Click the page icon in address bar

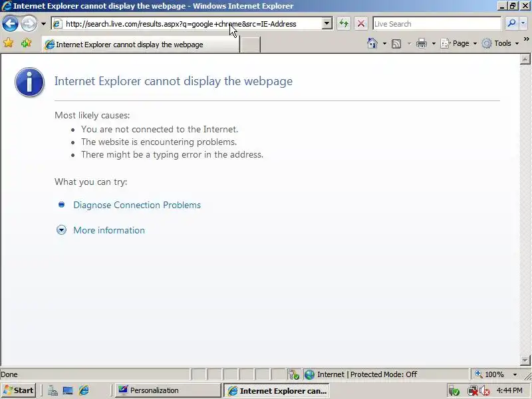(57, 24)
